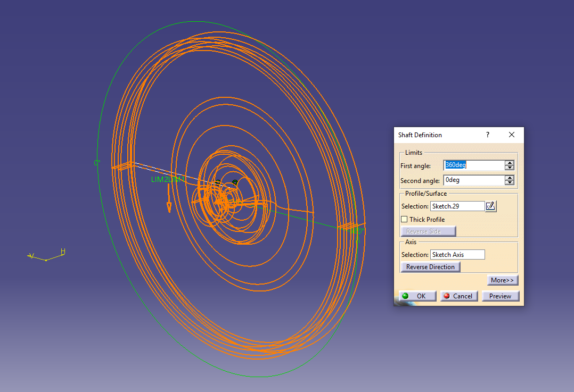Screen dimensions: 574x392
Task: Click the green sphere icon on OK button
Action: pos(405,296)
